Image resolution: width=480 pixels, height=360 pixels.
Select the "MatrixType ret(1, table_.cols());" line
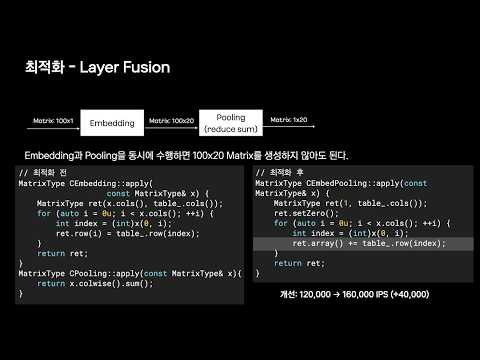coord(350,203)
